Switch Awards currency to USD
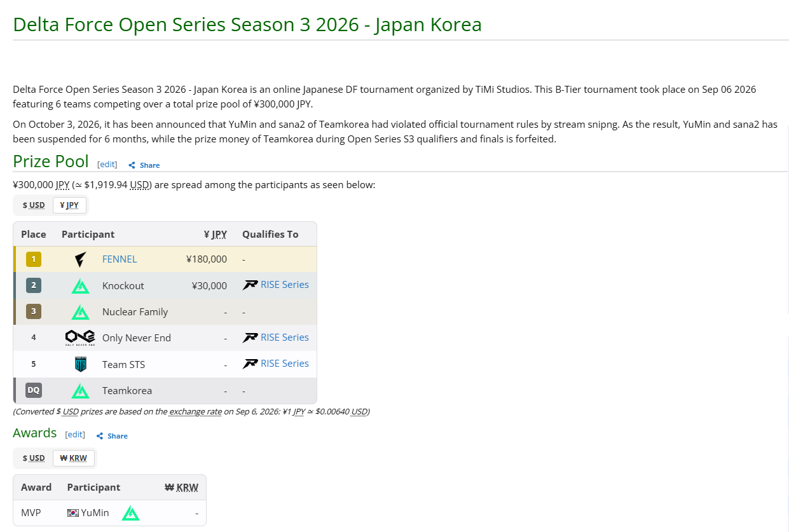The height and width of the screenshot is (532, 789). (x=34, y=458)
